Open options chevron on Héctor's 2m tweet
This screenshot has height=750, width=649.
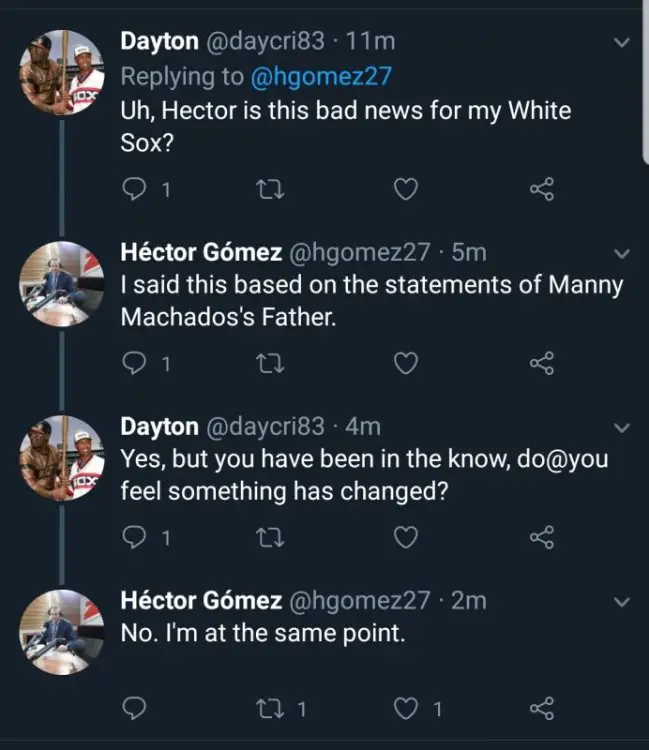621,601
